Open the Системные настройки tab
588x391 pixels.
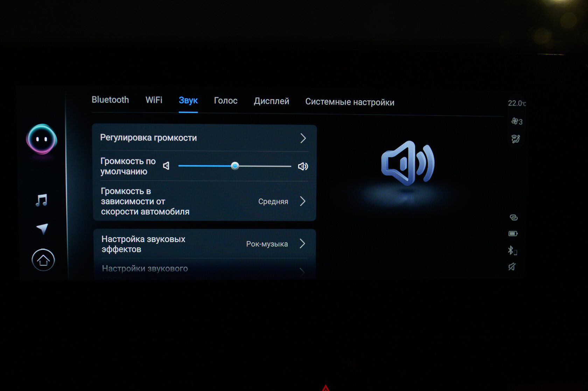pyautogui.click(x=350, y=102)
